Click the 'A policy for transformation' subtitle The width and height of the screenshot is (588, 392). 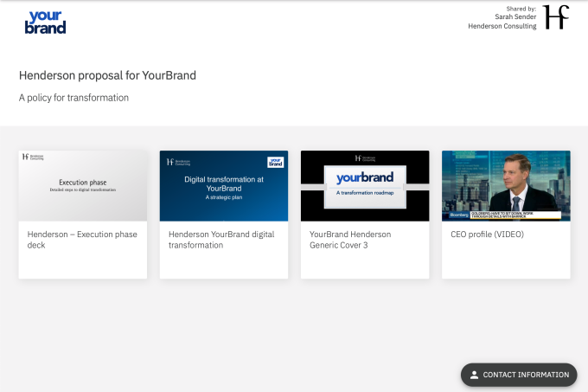point(73,98)
